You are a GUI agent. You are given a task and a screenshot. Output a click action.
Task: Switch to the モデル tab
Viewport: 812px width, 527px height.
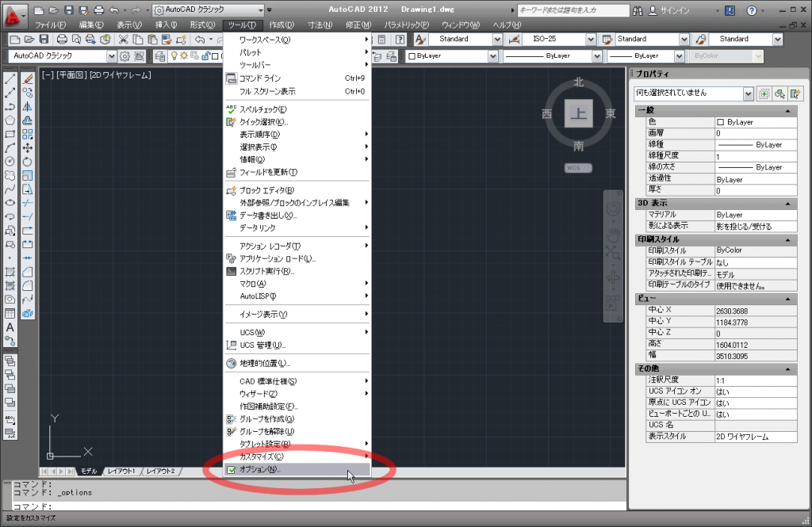[89, 471]
